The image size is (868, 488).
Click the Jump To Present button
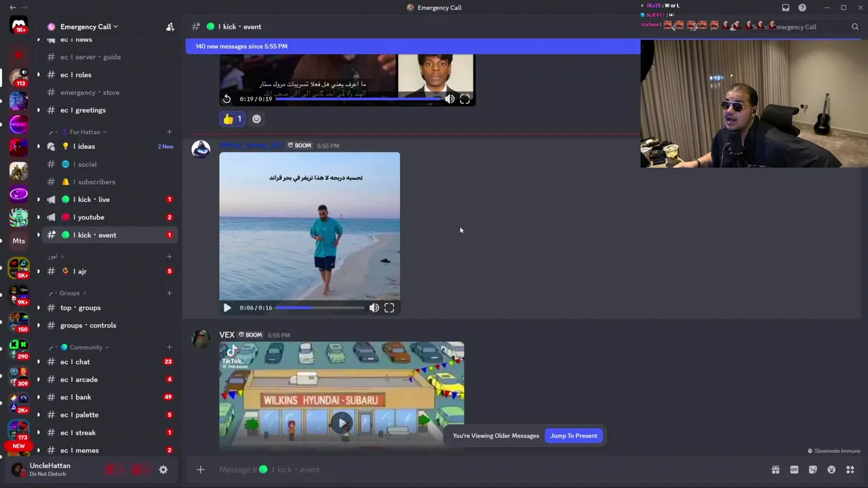click(574, 436)
